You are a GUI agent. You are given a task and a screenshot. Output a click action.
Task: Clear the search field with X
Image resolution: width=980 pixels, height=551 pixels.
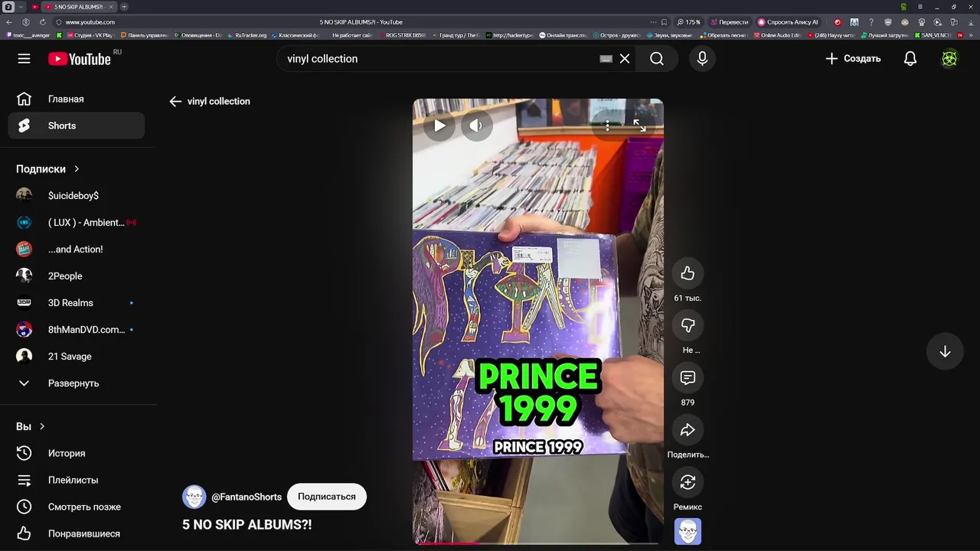coord(625,59)
